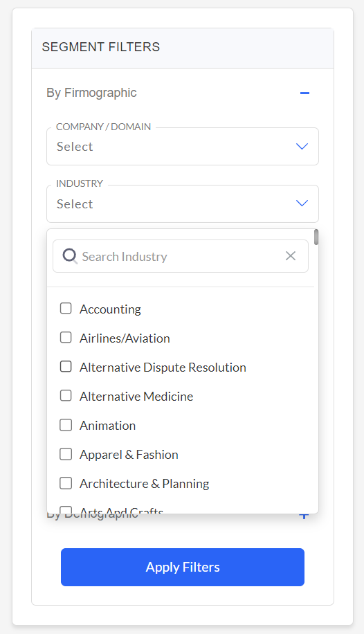Image resolution: width=364 pixels, height=634 pixels.
Task: Collapse By Firmographic with minus icon
Action: [304, 93]
